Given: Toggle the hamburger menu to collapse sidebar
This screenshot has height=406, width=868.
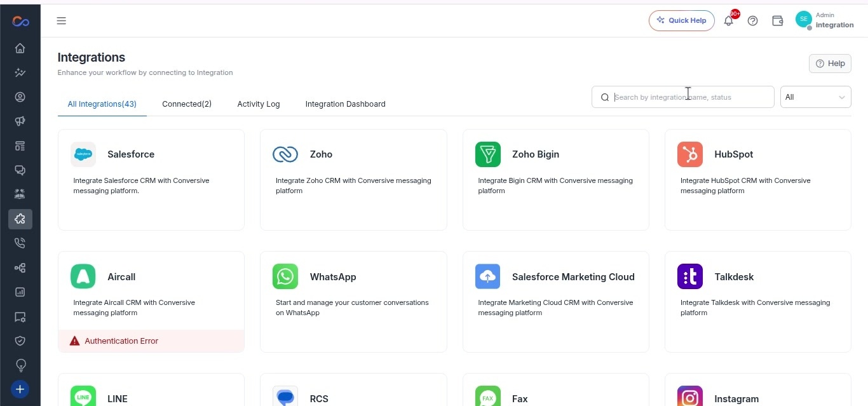Looking at the screenshot, I should (62, 21).
